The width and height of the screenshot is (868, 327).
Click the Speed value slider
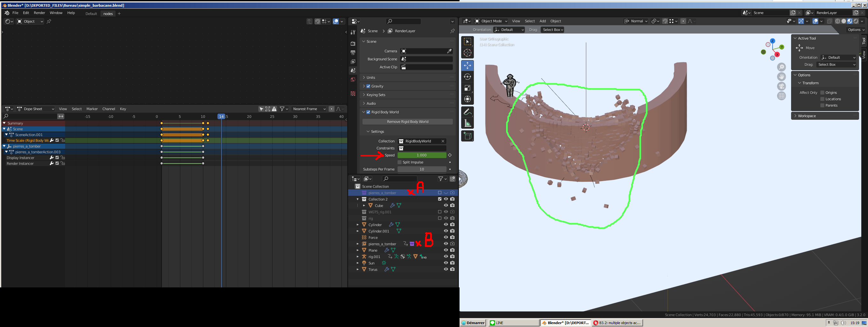[x=422, y=156]
